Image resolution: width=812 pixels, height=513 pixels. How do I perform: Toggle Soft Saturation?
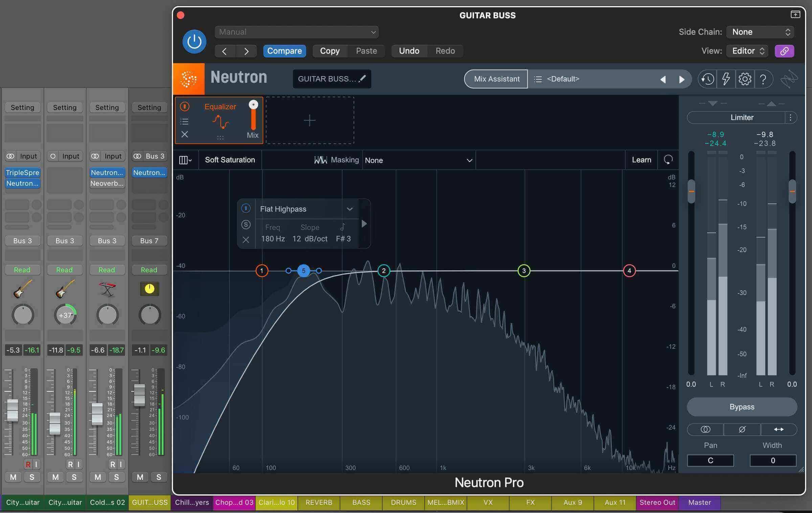[230, 160]
